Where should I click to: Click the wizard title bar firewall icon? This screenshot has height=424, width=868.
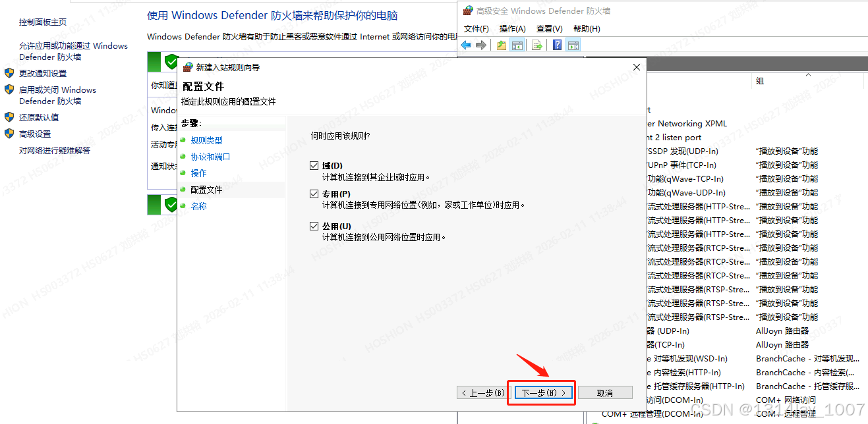188,67
